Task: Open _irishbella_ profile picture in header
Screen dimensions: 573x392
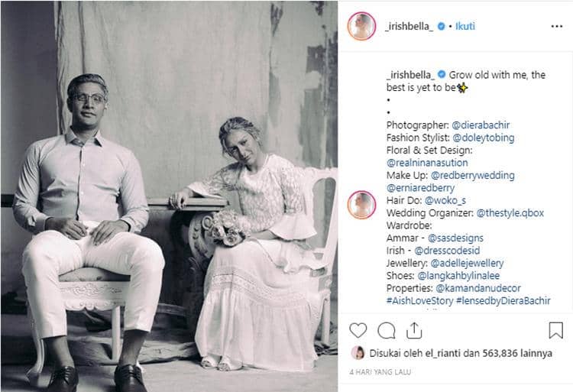Action: coord(361,26)
